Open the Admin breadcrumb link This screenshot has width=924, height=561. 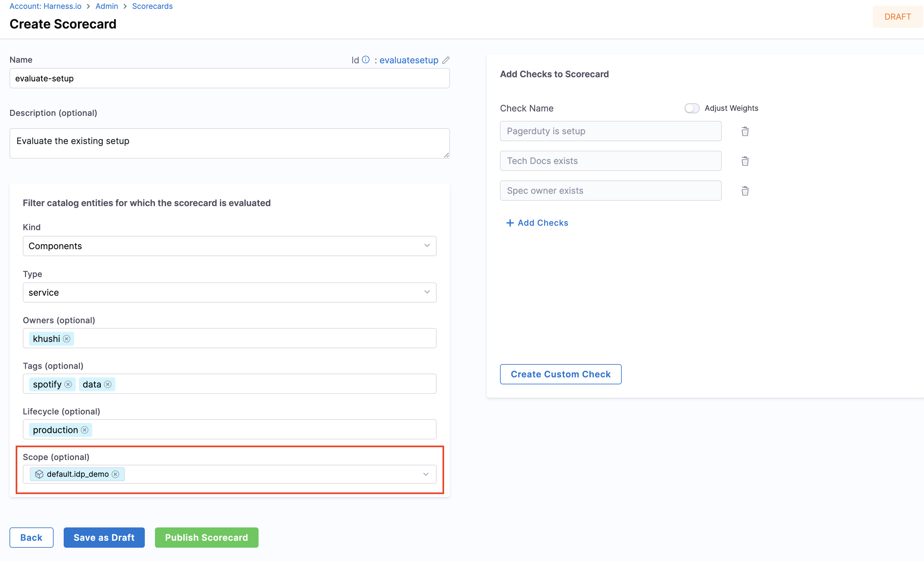106,6
